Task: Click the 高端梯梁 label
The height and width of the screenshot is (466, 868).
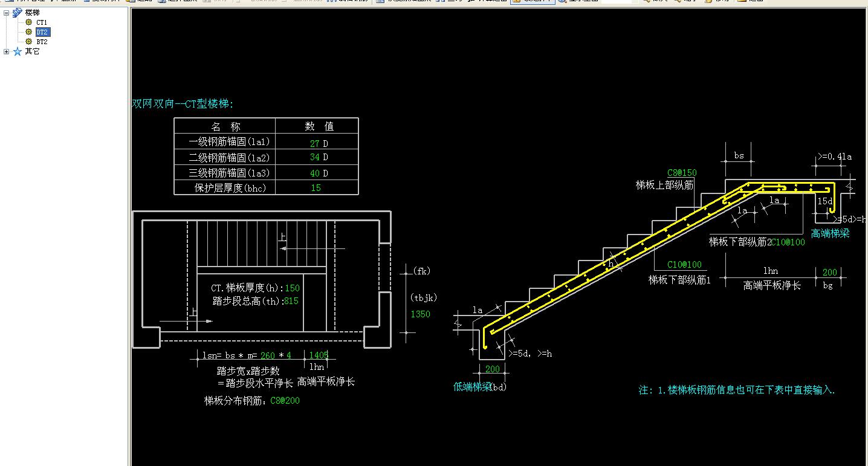Action: [830, 234]
